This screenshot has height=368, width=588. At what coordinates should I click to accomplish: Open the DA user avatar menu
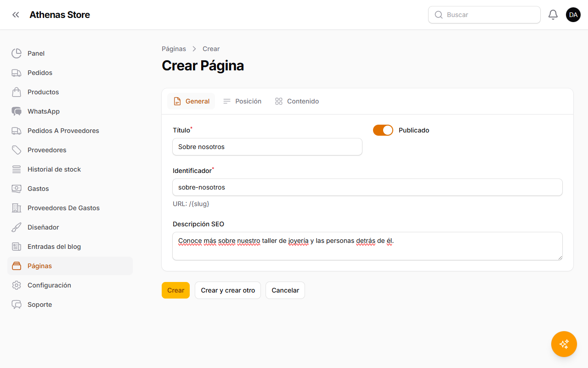pos(573,15)
